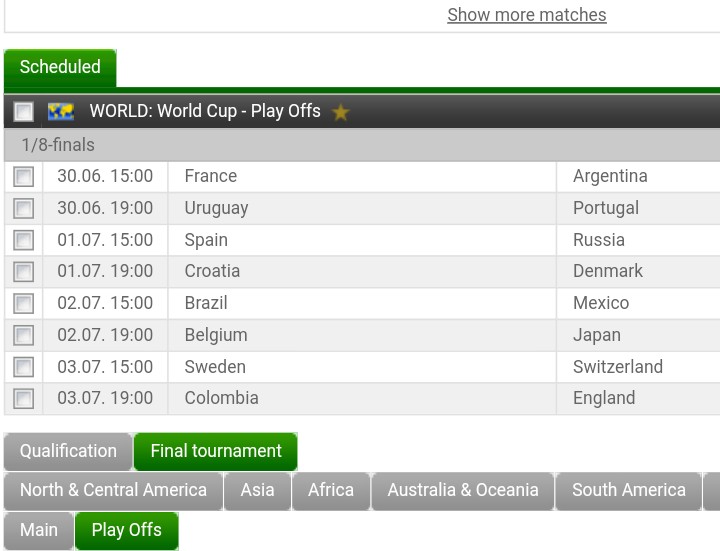The width and height of the screenshot is (720, 551).
Task: Open the Show more matches link
Action: [527, 15]
